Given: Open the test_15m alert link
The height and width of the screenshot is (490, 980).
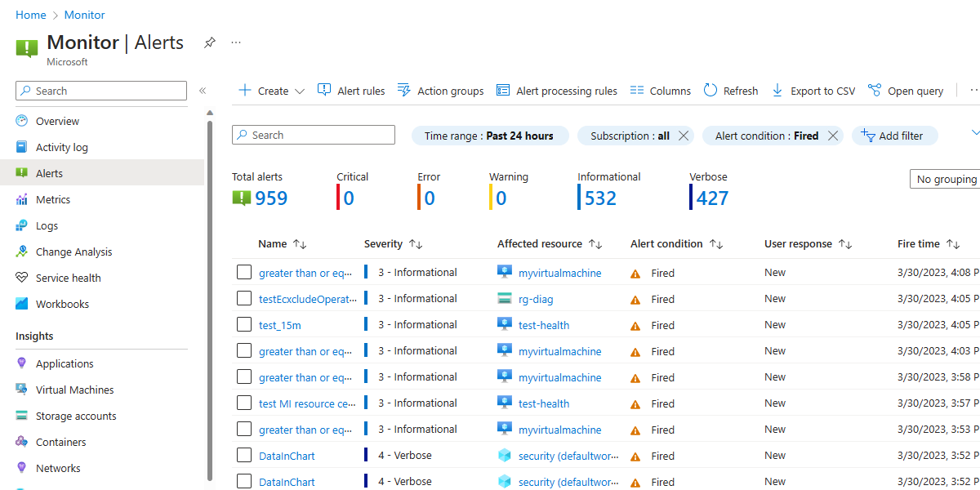Looking at the screenshot, I should pyautogui.click(x=279, y=325).
